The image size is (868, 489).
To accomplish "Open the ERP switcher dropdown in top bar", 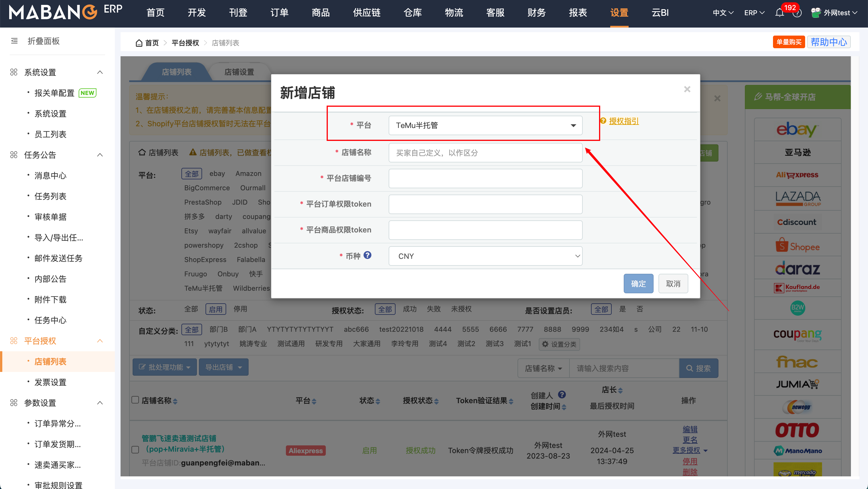I will click(754, 13).
